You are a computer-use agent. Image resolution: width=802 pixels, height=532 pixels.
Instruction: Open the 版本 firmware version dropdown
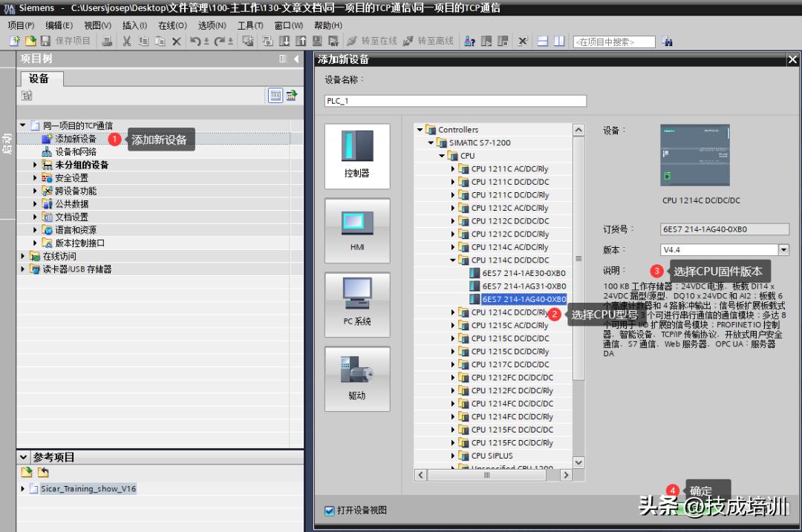783,250
